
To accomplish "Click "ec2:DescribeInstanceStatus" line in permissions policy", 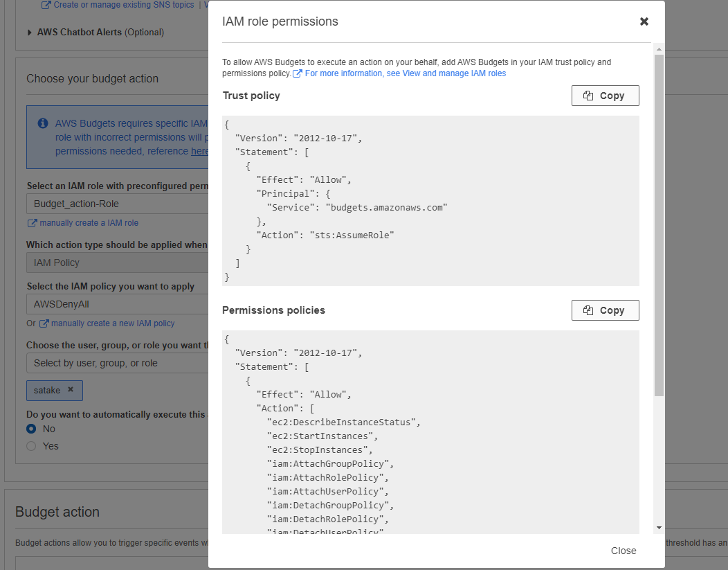I will pyautogui.click(x=343, y=422).
